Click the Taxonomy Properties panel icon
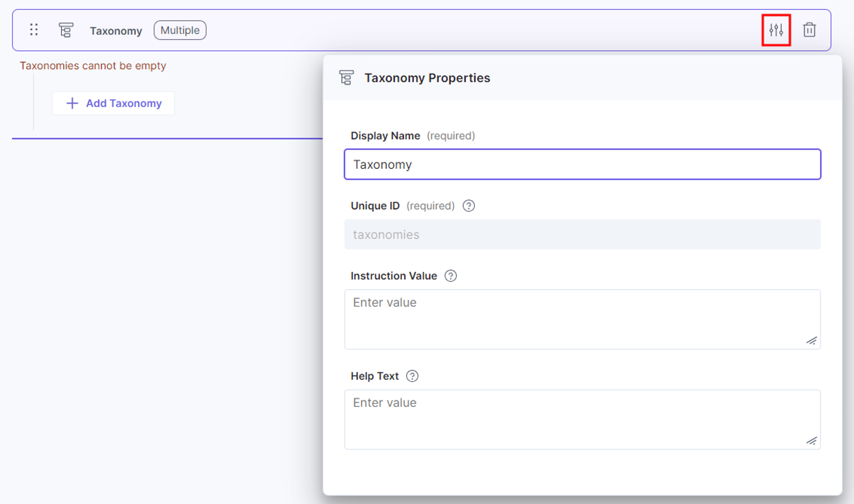This screenshot has width=854, height=504. [346, 77]
